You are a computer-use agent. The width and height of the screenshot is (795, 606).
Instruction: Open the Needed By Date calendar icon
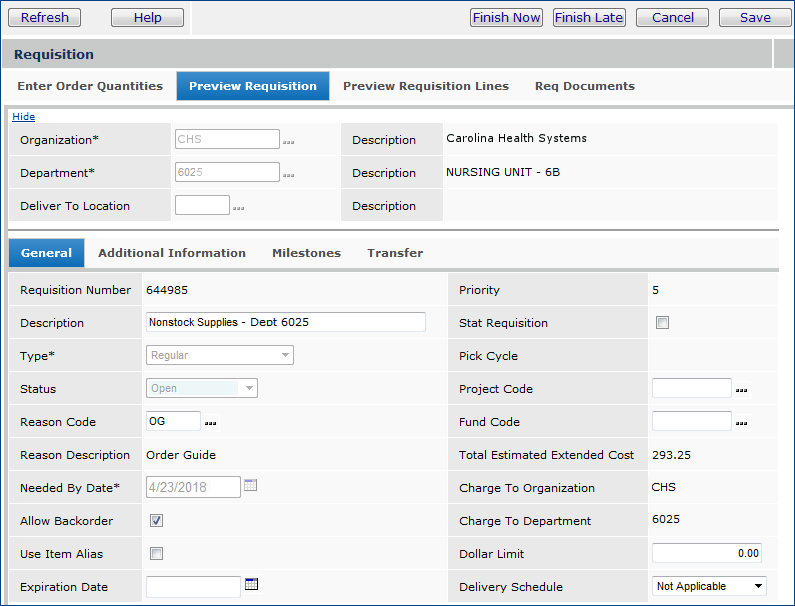[251, 486]
